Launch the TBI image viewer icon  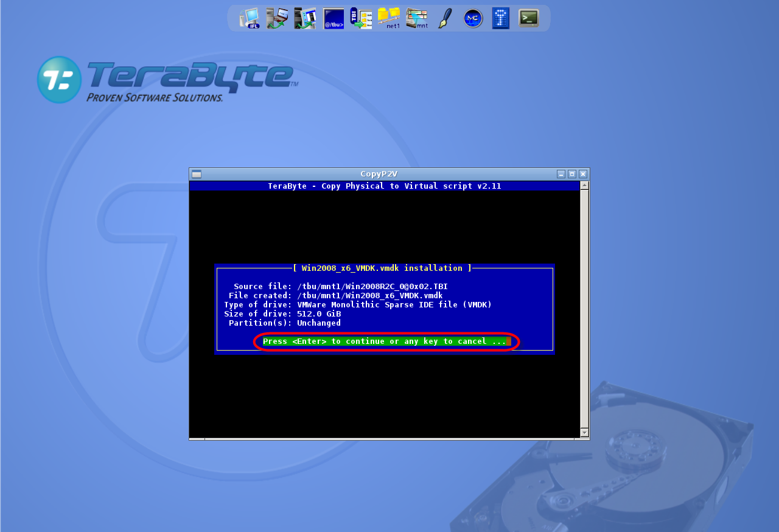coord(362,18)
